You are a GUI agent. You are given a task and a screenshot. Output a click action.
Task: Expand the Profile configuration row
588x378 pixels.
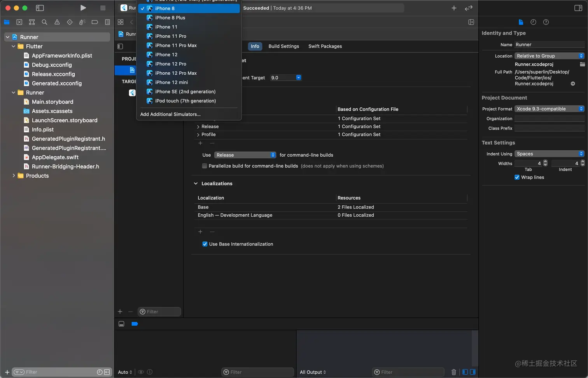(198, 135)
